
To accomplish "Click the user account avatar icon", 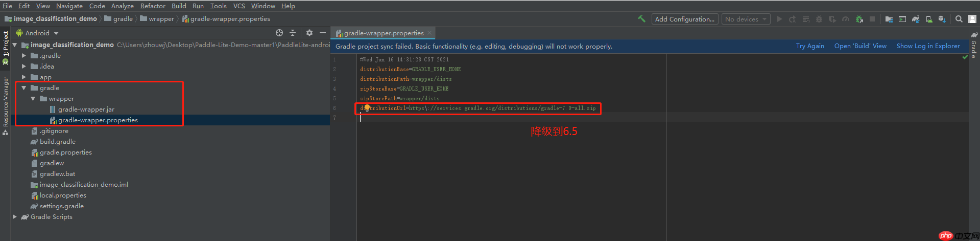I will [x=972, y=19].
